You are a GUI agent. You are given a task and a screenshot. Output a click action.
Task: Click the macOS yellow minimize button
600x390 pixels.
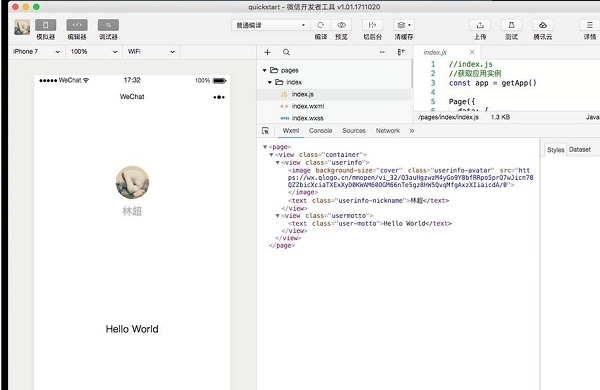click(26, 7)
